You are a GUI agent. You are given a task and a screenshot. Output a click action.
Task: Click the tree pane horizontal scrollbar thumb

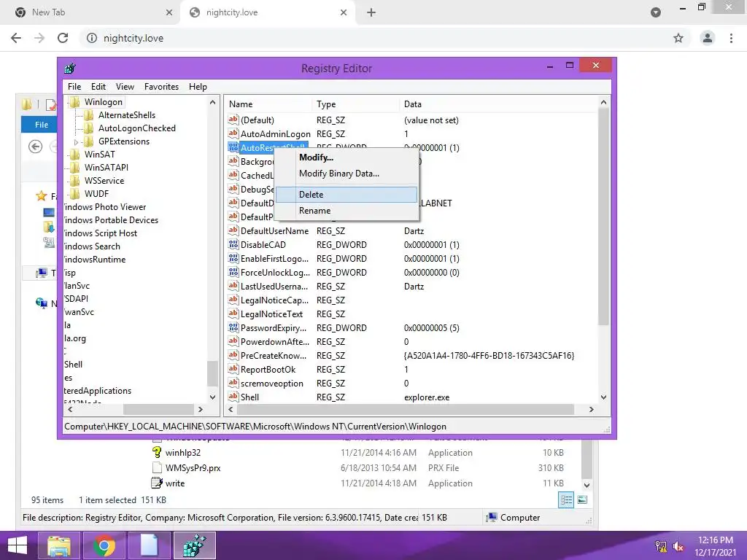(x=158, y=409)
